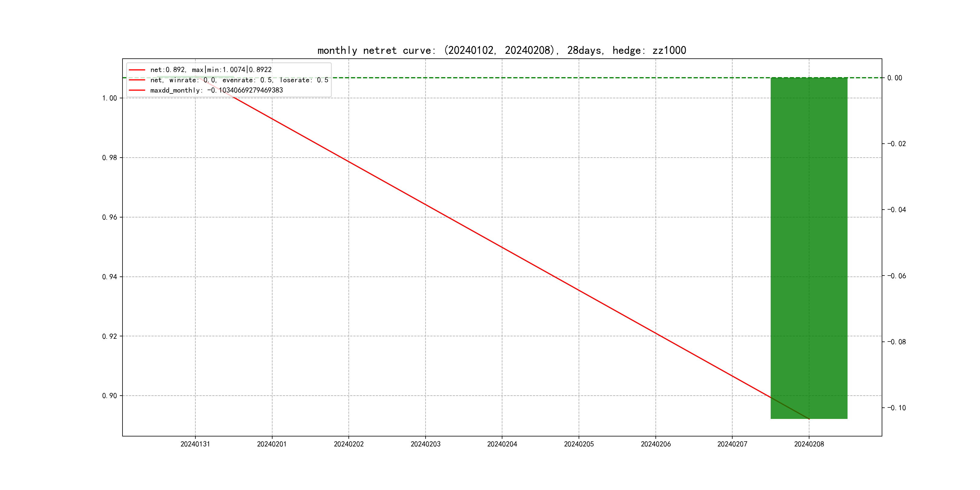
Task: Click x-axis label 20240203
Action: pyautogui.click(x=425, y=444)
